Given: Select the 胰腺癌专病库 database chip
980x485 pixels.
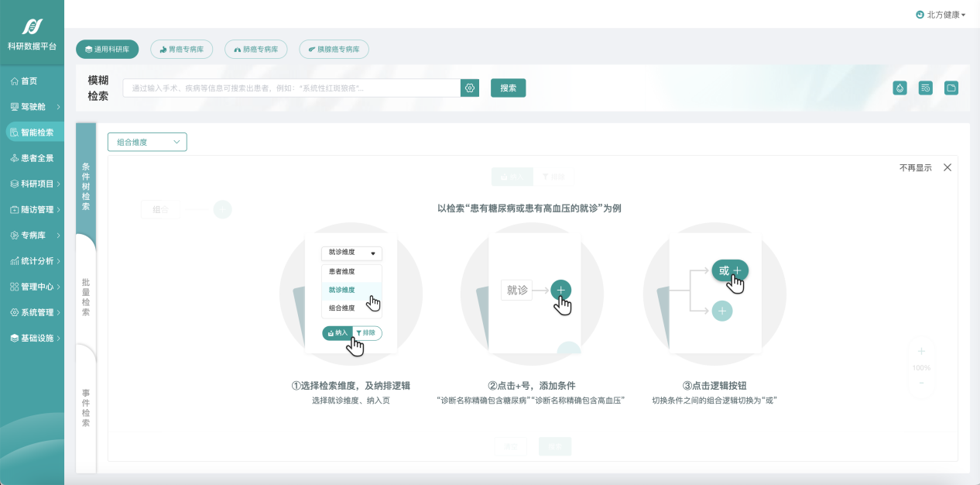Looking at the screenshot, I should coord(334,49).
